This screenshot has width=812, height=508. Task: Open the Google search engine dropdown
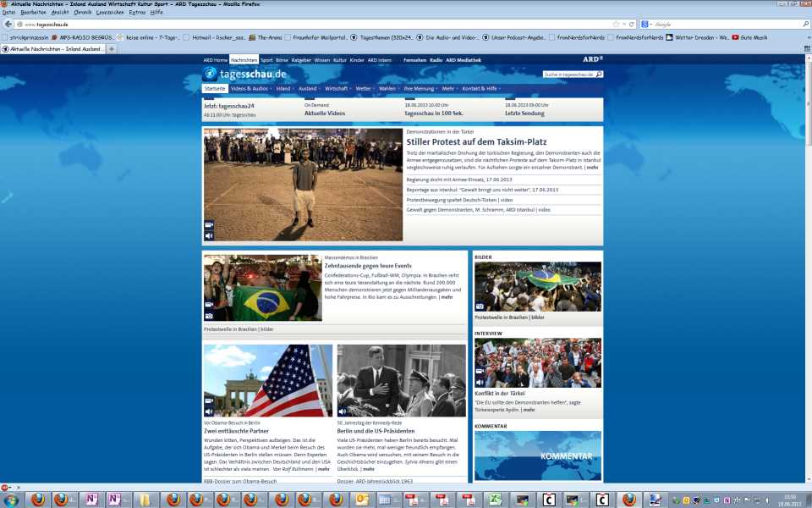coord(647,25)
